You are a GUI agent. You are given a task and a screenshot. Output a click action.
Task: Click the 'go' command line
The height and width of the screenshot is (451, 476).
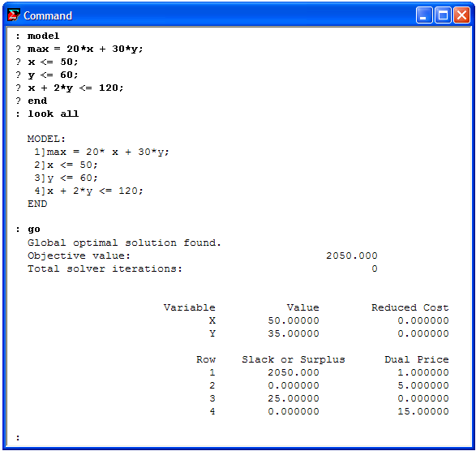click(34, 230)
